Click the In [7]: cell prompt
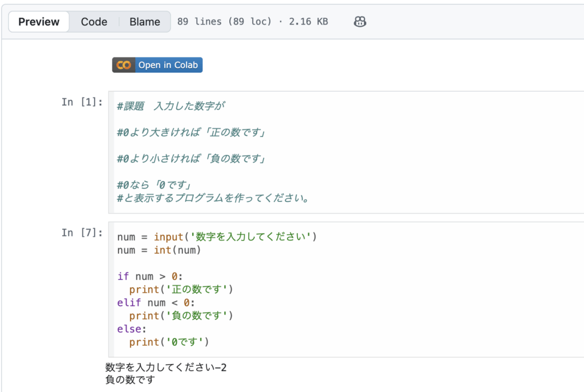The height and width of the screenshot is (392, 584). (x=82, y=232)
